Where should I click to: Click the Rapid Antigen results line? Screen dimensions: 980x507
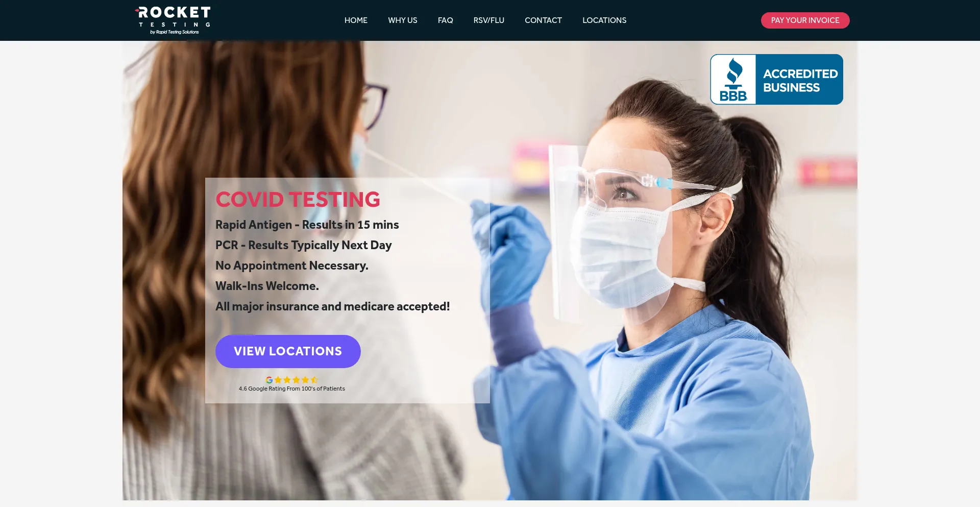pyautogui.click(x=307, y=225)
